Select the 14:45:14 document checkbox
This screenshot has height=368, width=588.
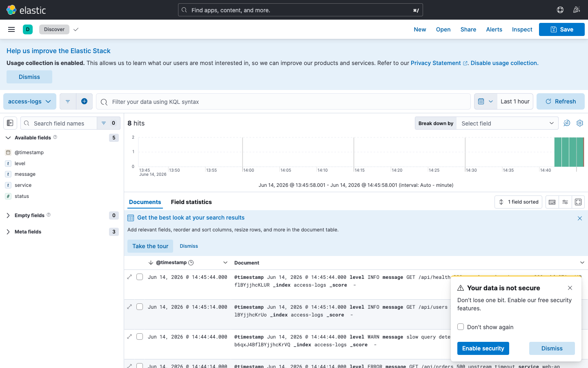[x=140, y=307]
